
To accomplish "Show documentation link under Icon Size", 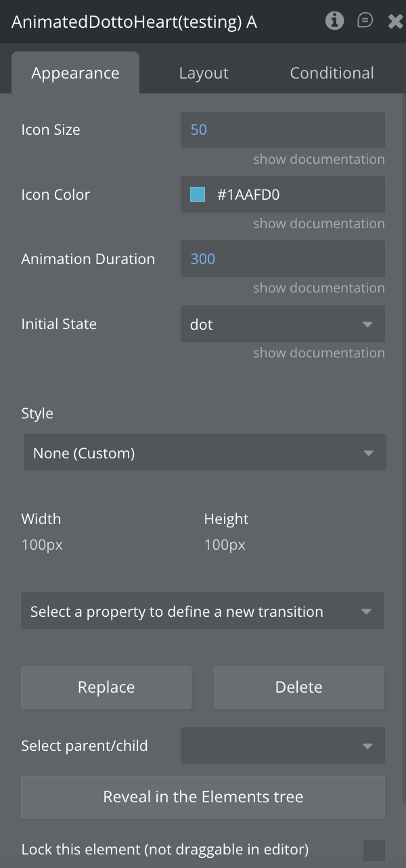I will [x=319, y=160].
